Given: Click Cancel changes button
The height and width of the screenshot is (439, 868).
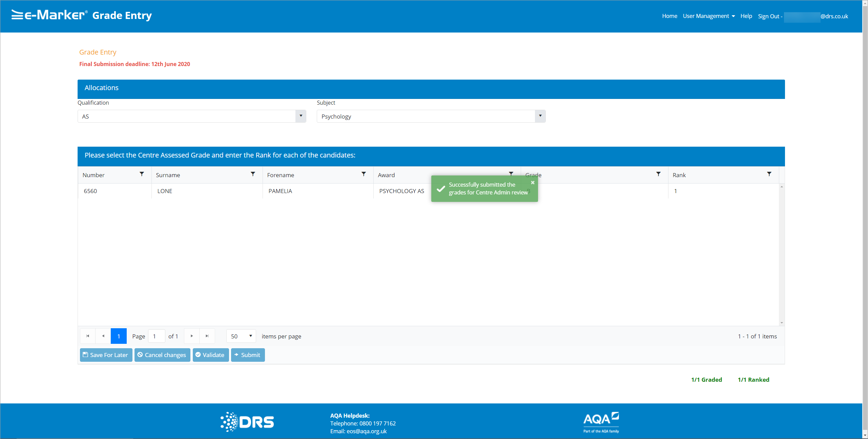Looking at the screenshot, I should coord(162,355).
